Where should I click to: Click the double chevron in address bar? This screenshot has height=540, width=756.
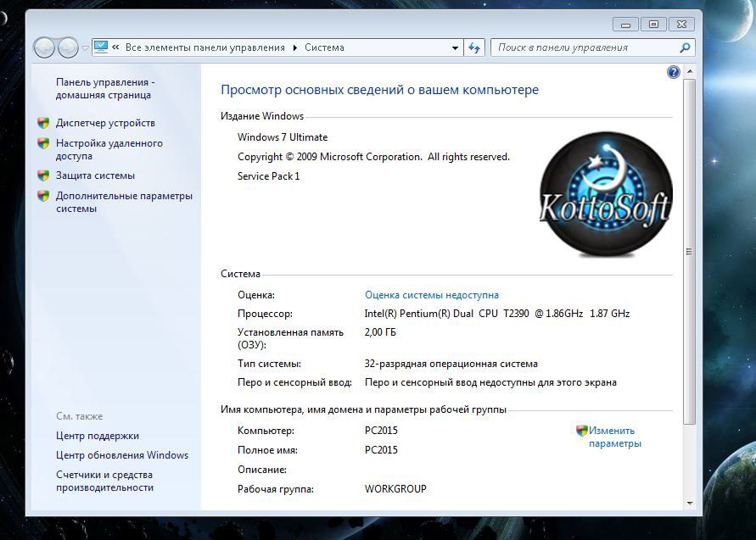[115, 47]
